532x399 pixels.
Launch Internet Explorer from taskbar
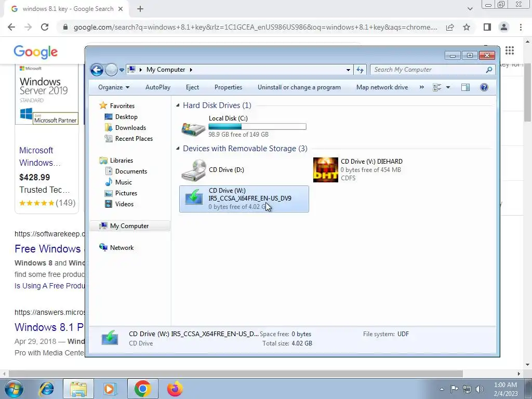(46, 389)
